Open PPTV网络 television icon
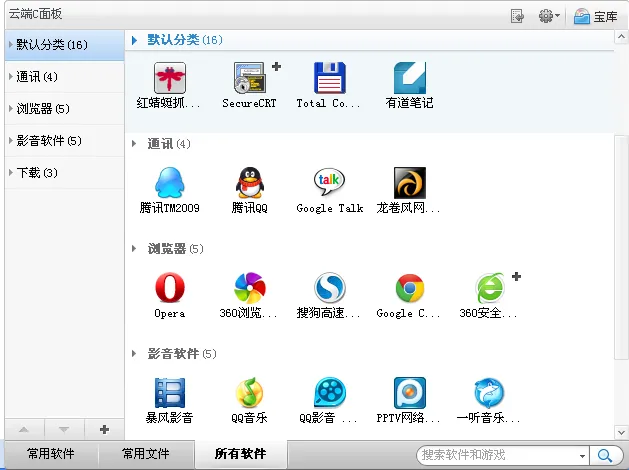This screenshot has height=470, width=629. click(x=410, y=393)
